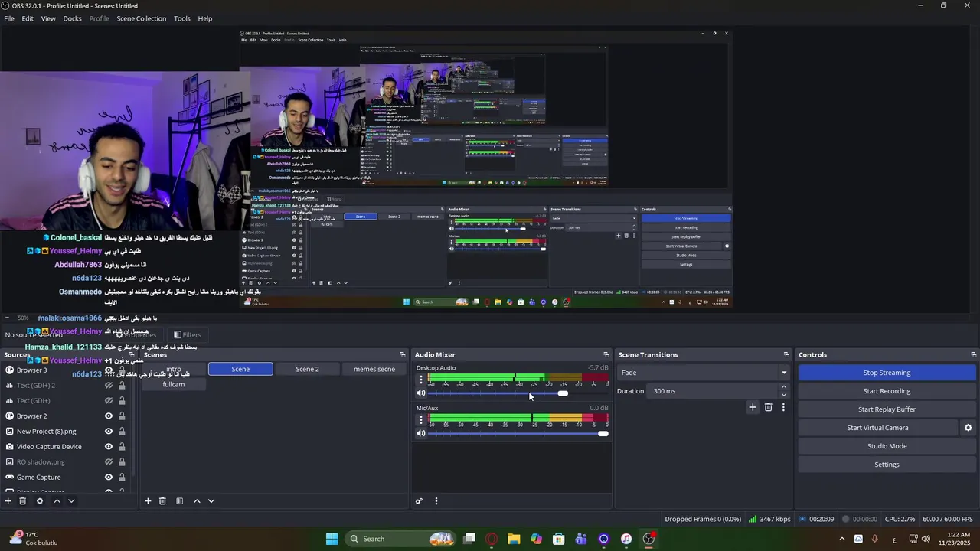Screen dimensions: 980x551
Task: Open the Fade transition dropdown
Action: (x=704, y=373)
